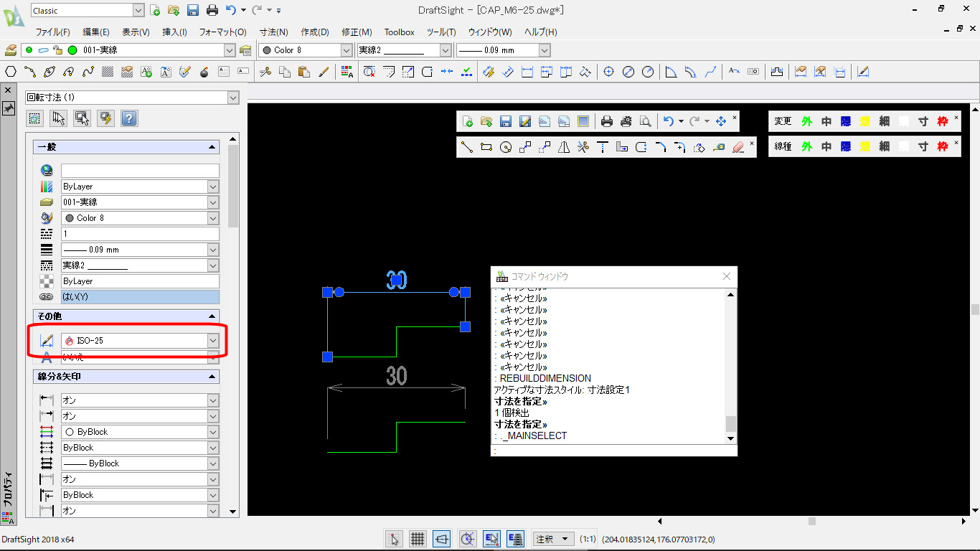Click the Print icon in the top quick access bar

[x=212, y=10]
